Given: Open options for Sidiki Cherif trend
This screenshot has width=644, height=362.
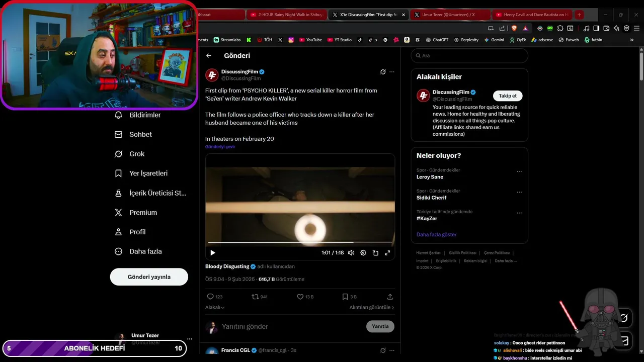Looking at the screenshot, I should pos(519,192).
